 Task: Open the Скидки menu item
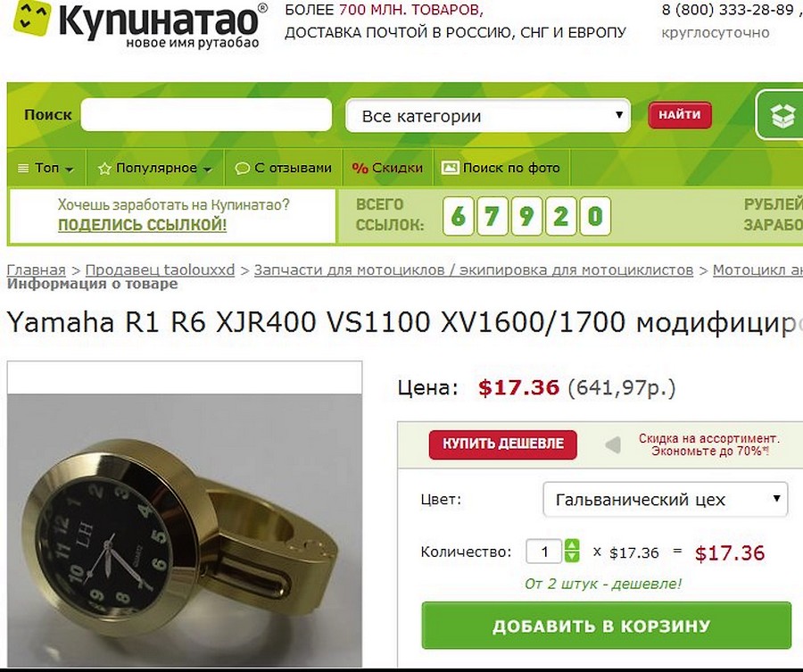point(388,168)
